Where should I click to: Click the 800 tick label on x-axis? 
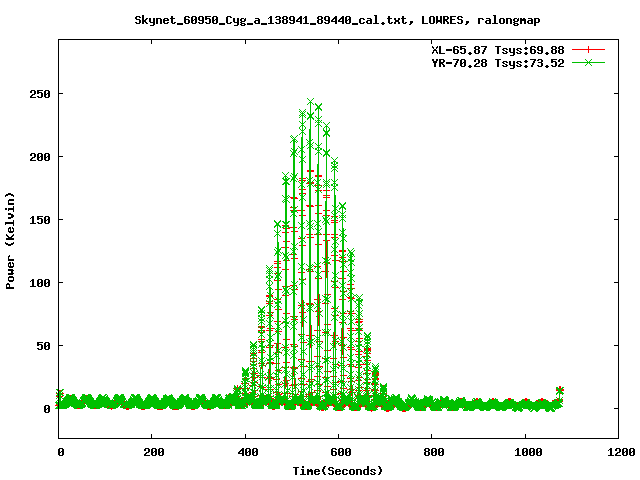pyautogui.click(x=431, y=452)
